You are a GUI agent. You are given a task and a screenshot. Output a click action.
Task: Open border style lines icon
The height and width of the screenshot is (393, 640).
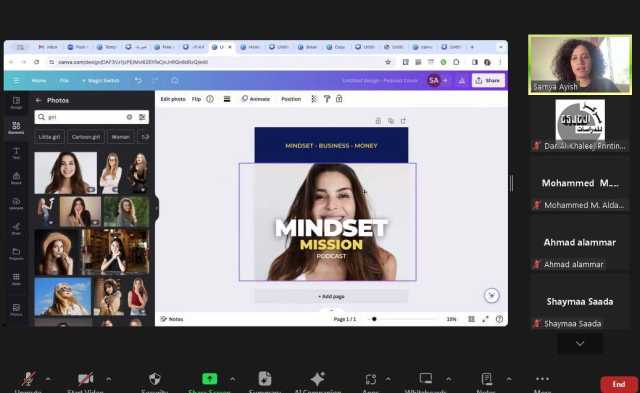click(x=227, y=99)
